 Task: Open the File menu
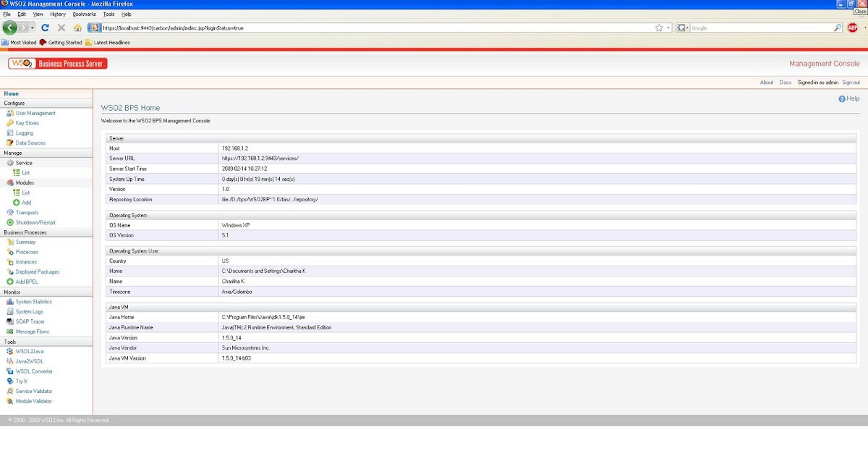(x=7, y=14)
